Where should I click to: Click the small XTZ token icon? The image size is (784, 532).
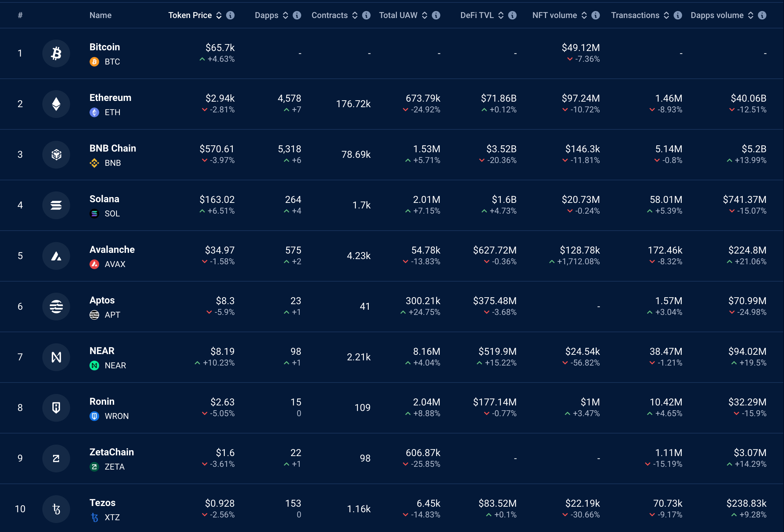tap(94, 517)
